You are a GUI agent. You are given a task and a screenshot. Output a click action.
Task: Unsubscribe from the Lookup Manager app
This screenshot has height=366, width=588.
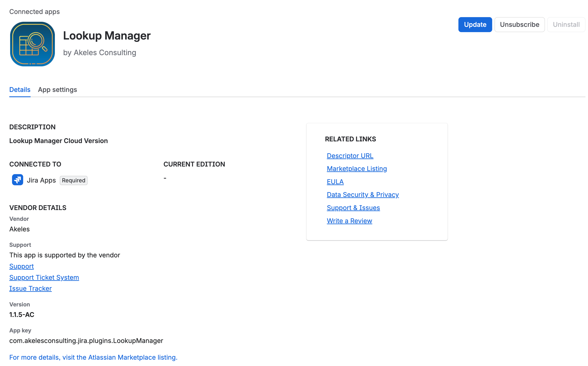click(x=519, y=25)
